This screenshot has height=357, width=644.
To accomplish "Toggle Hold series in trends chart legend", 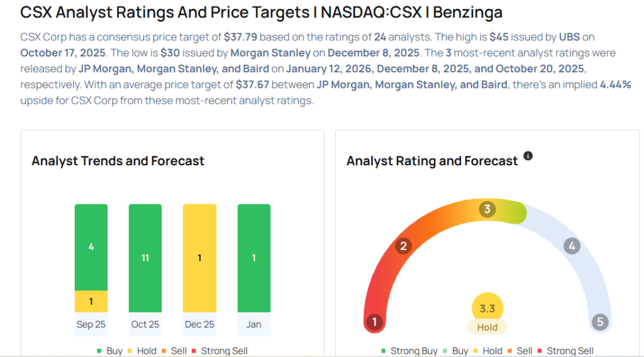I will click(143, 351).
